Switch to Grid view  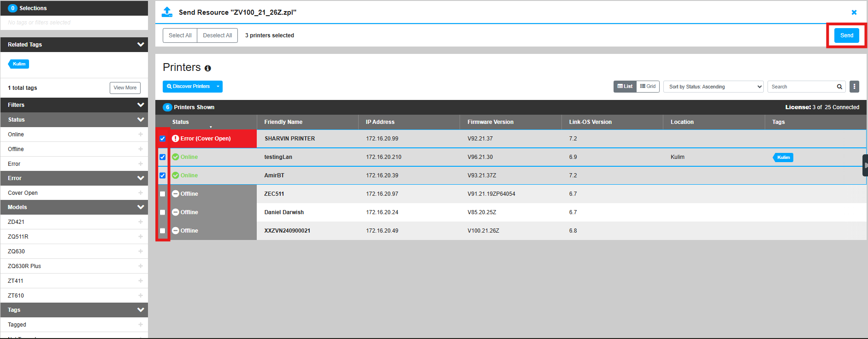click(x=648, y=87)
